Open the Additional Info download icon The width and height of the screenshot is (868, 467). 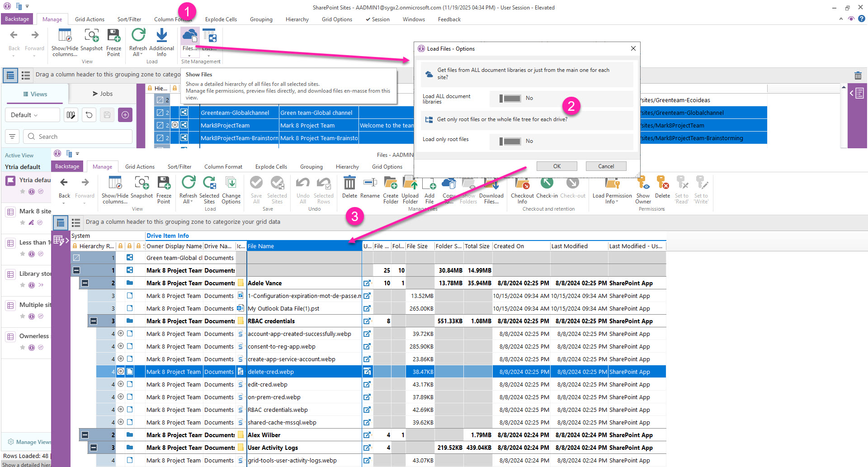point(161,36)
